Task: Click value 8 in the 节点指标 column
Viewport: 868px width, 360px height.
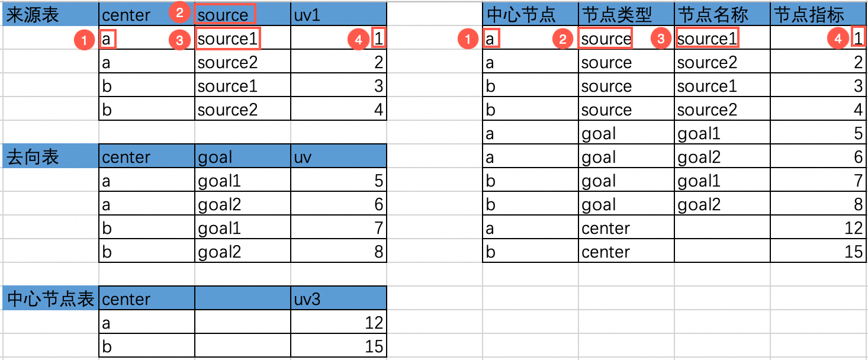Action: (x=858, y=205)
